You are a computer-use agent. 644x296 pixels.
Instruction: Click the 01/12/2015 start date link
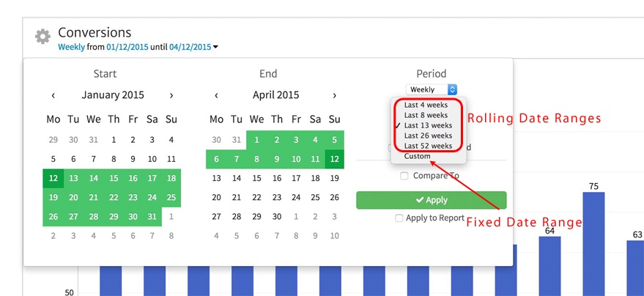click(127, 47)
